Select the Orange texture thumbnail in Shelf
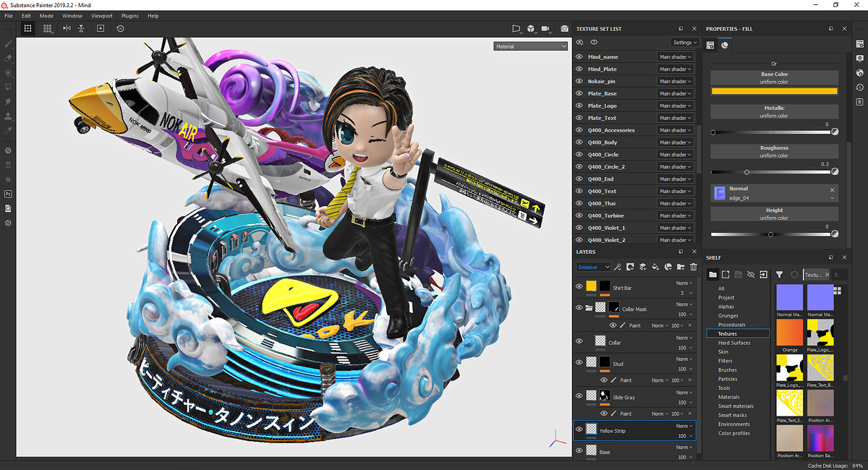This screenshot has width=868, height=470. 790,333
